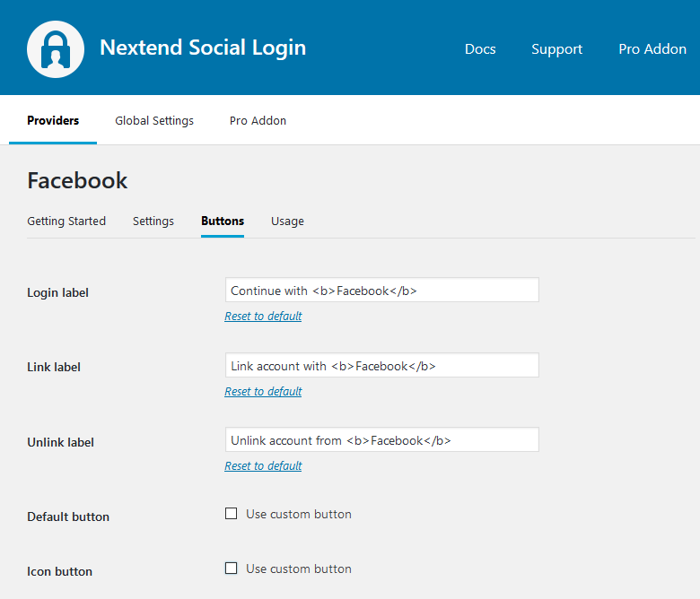This screenshot has height=599, width=700.
Task: Switch to the Usage sub-tab
Action: (x=287, y=221)
